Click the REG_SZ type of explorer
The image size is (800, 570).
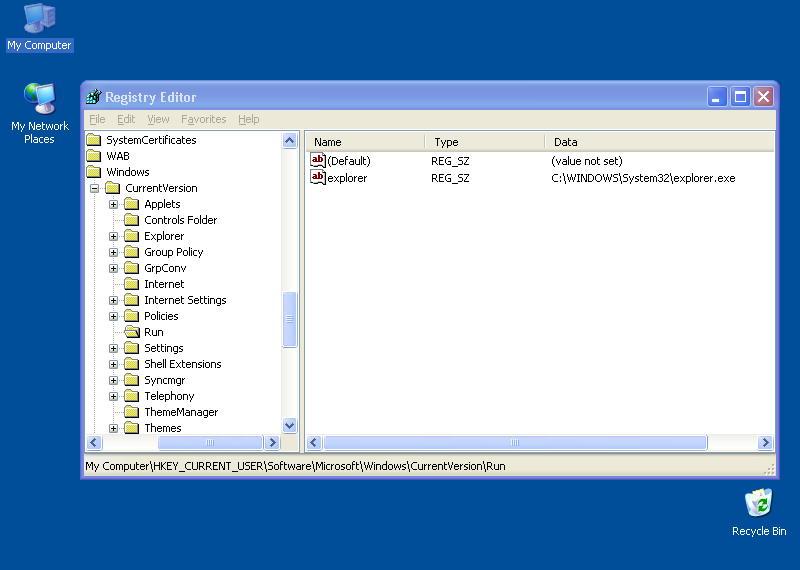coord(450,178)
